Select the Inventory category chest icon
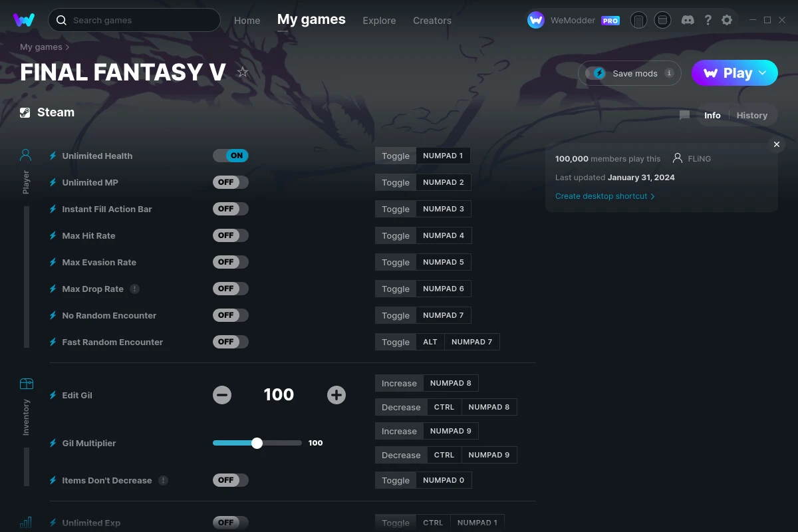The height and width of the screenshot is (532, 798). pyautogui.click(x=26, y=384)
